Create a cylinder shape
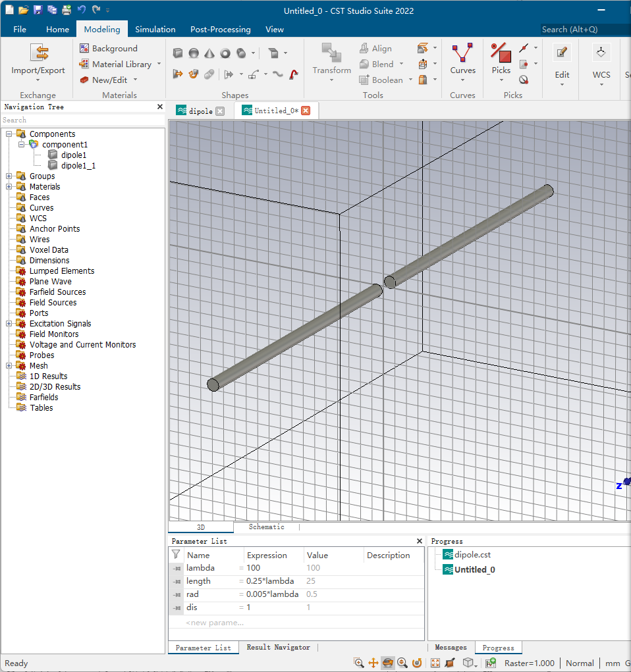The width and height of the screenshot is (631, 672). [x=241, y=53]
